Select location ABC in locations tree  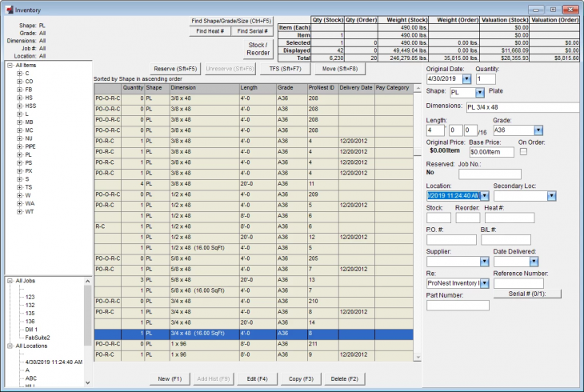tap(31, 378)
